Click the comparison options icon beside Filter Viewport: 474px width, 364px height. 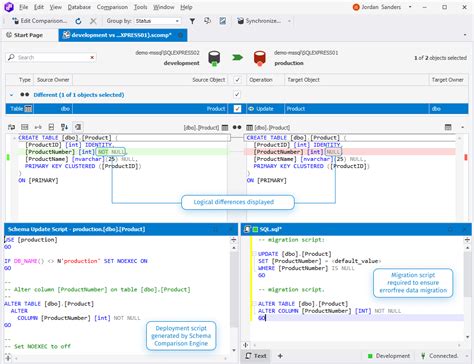coord(207,21)
